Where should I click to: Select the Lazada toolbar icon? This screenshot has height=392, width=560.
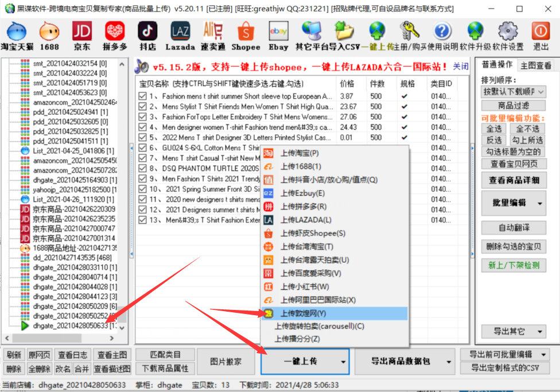(180, 36)
